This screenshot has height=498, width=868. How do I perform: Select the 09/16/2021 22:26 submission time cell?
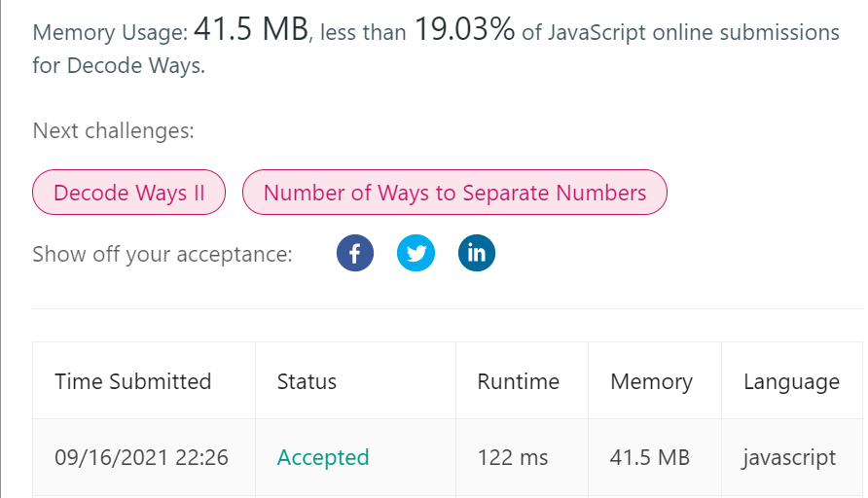click(141, 457)
